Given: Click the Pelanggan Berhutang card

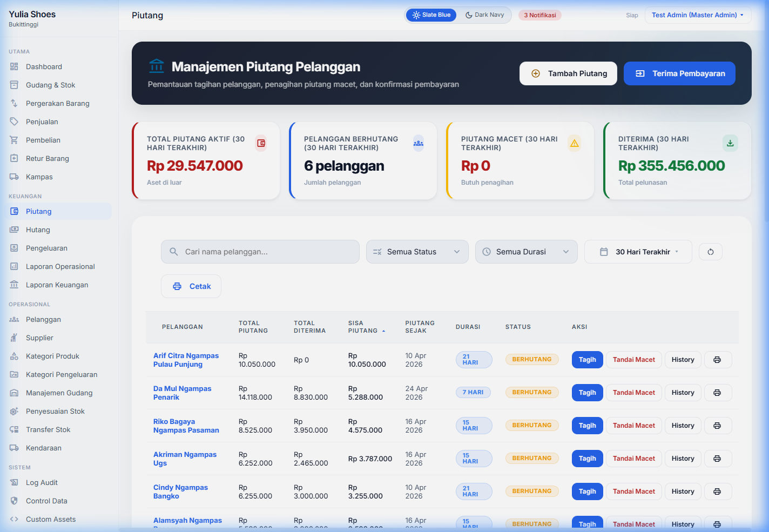Looking at the screenshot, I should click(x=363, y=160).
